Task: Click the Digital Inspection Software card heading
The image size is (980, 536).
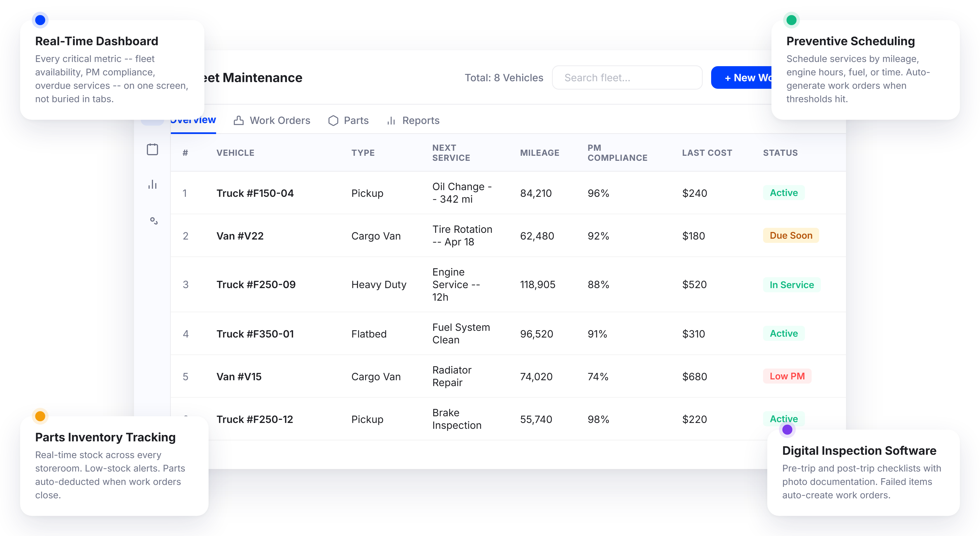Action: pos(859,450)
